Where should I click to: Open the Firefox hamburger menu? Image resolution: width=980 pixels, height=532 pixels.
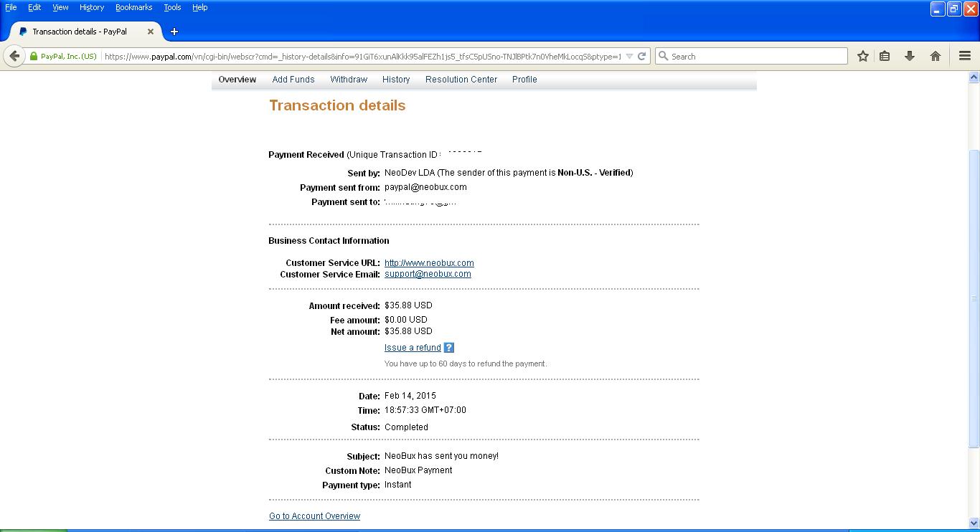coord(965,56)
